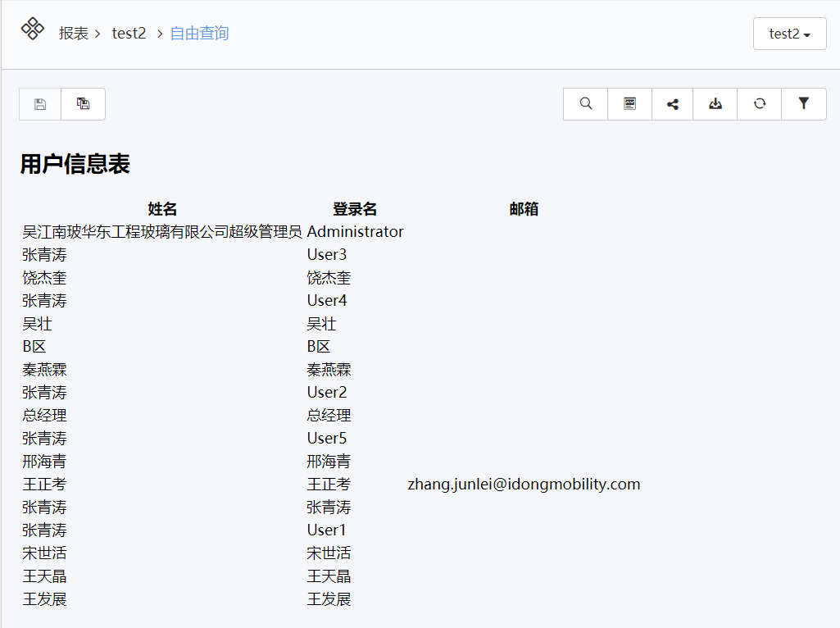
Task: Select the zhang.junlei email cell
Action: (524, 485)
